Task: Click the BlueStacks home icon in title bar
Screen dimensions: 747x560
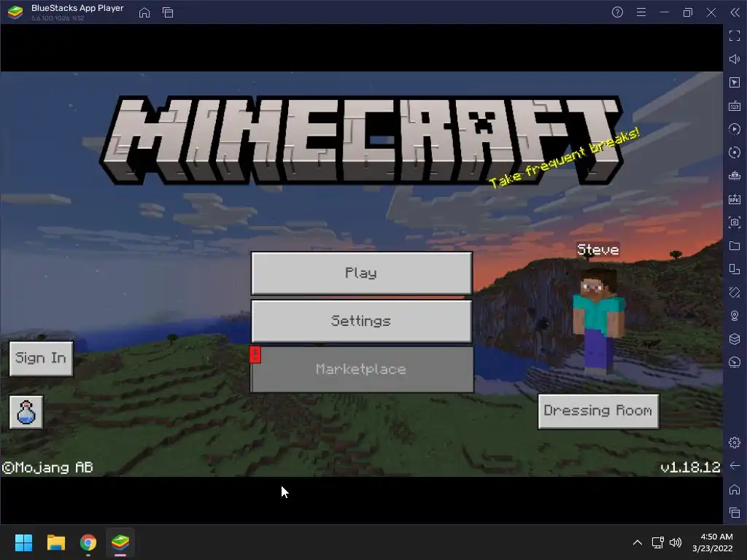Action: (144, 12)
